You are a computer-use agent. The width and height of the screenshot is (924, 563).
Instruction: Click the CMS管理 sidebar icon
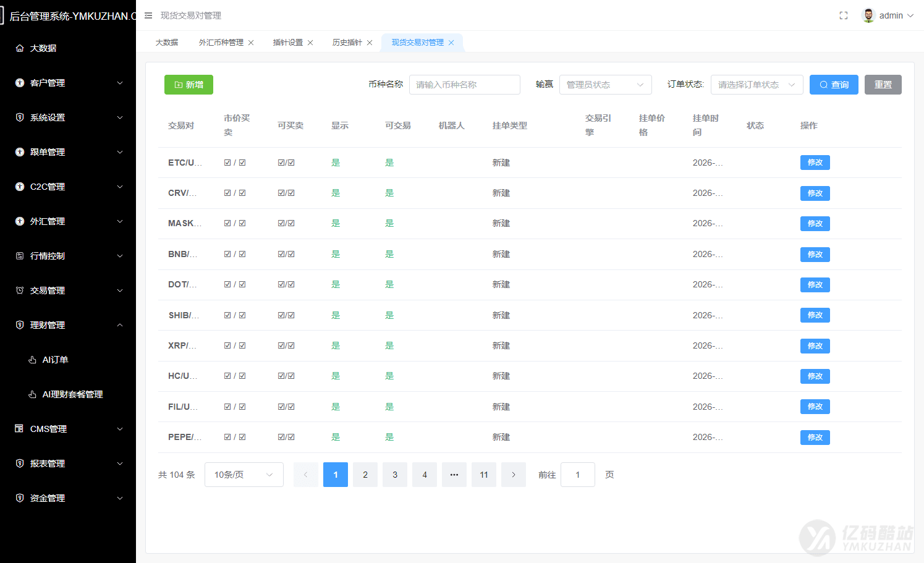[20, 429]
